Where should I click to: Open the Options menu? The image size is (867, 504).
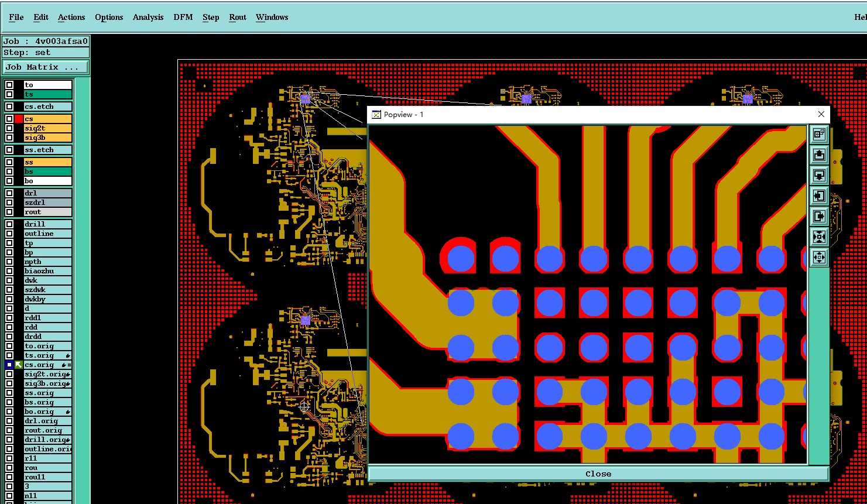[109, 17]
